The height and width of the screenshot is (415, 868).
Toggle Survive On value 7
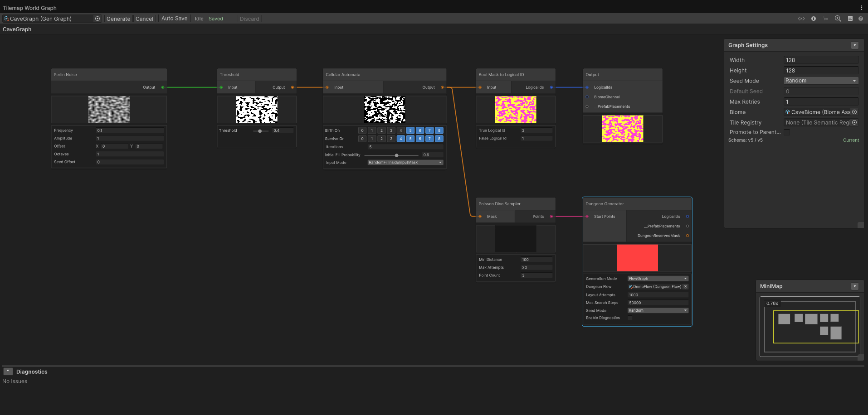429,139
